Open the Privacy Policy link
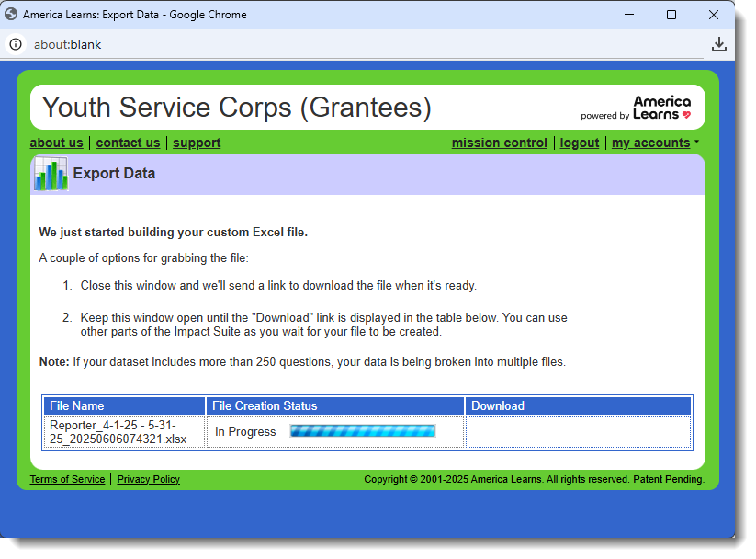The height and width of the screenshot is (559, 756). (x=149, y=479)
